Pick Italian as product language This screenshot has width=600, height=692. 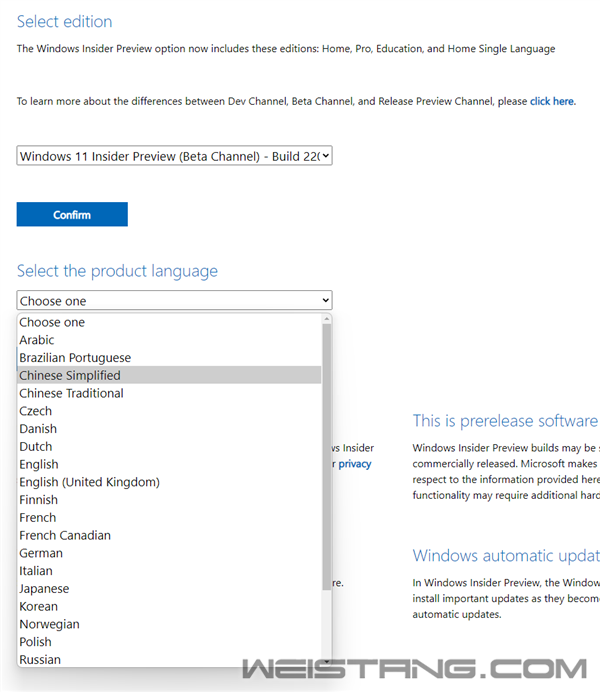170,571
